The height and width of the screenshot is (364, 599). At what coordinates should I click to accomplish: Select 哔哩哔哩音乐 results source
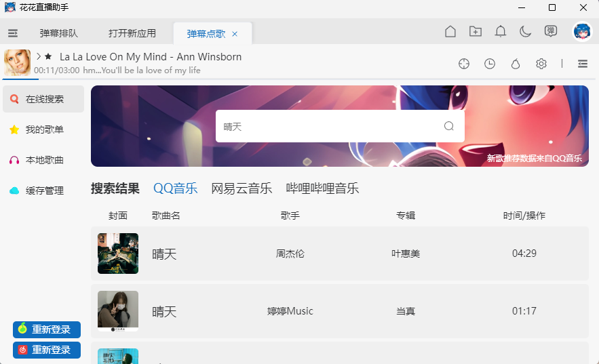(322, 188)
